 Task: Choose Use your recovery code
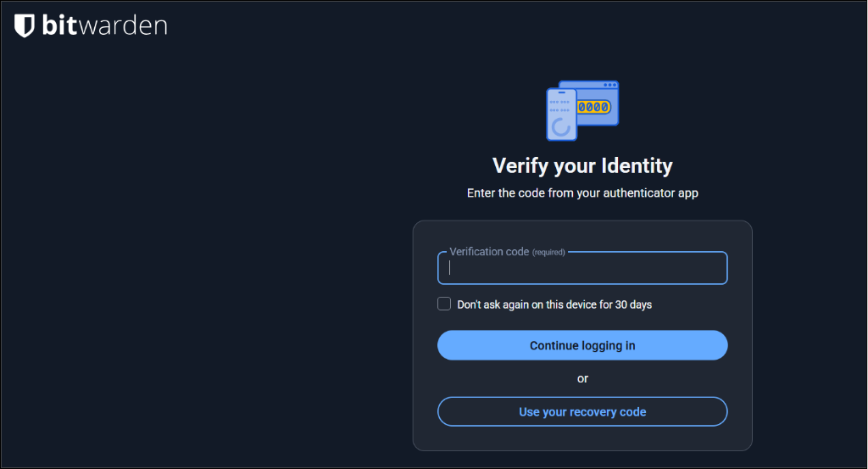point(582,412)
